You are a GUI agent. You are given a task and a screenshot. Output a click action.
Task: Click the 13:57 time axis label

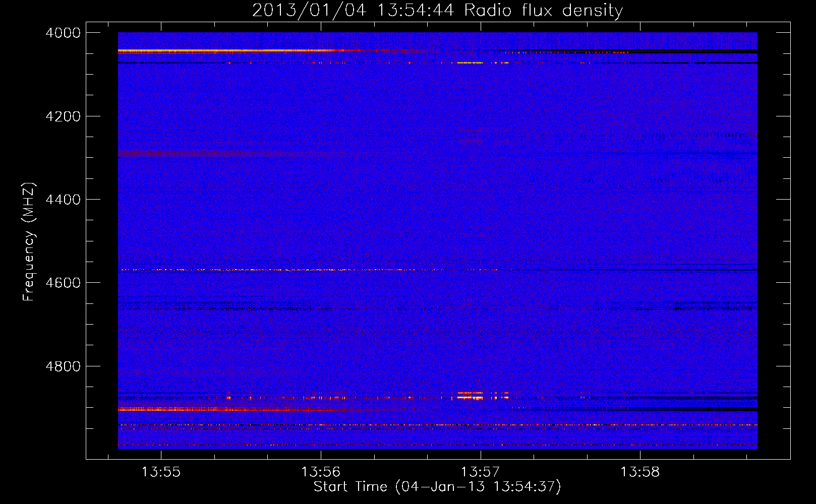[x=481, y=472]
